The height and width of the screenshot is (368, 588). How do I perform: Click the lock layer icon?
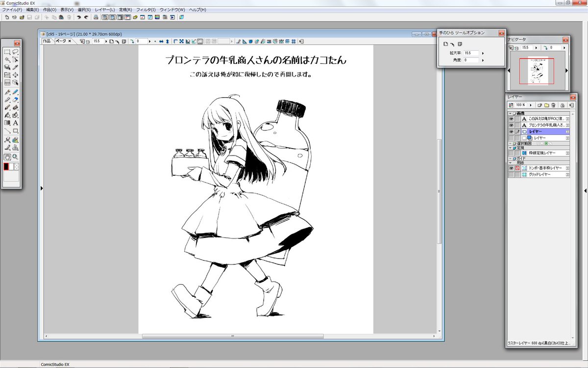click(563, 105)
